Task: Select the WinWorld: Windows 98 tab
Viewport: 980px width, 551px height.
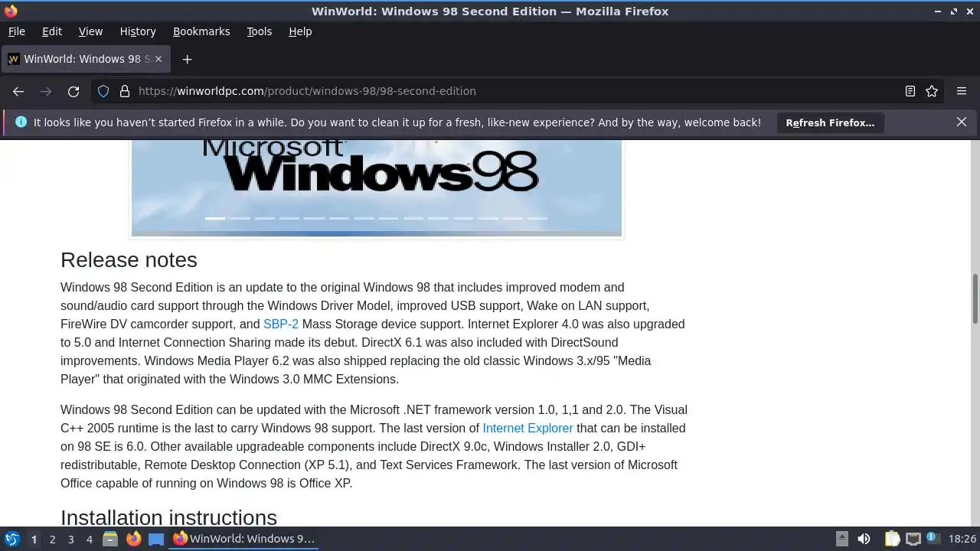Action: click(86, 59)
